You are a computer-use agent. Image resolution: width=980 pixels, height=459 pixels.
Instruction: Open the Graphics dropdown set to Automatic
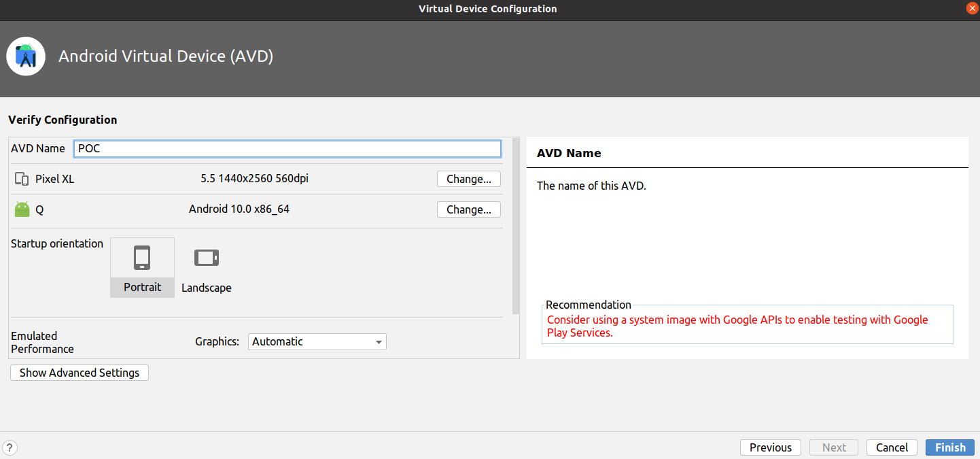317,342
